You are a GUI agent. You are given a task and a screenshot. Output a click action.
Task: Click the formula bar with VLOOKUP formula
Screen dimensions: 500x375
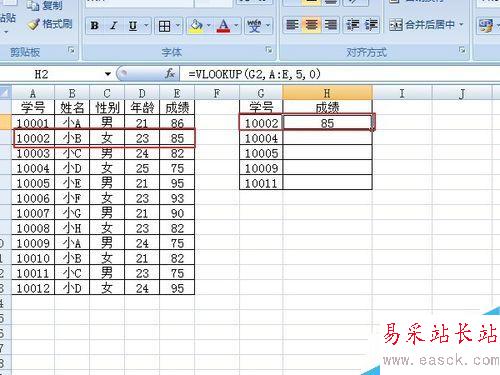(340, 74)
